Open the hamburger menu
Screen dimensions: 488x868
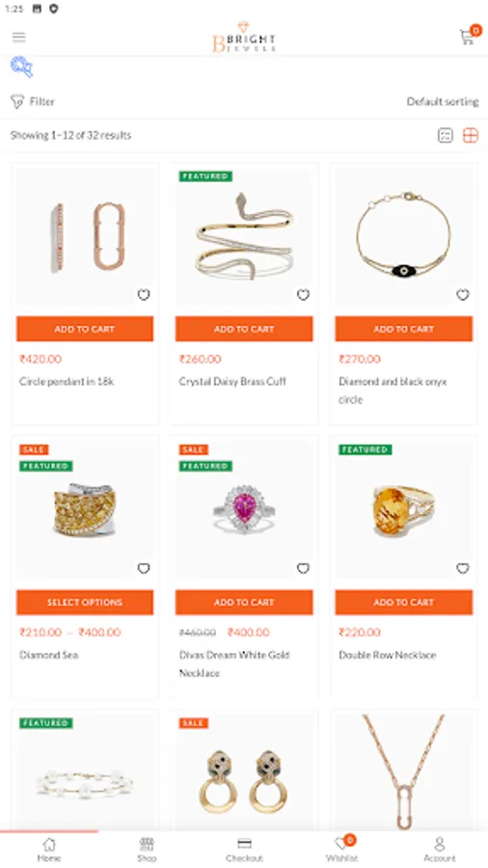19,37
